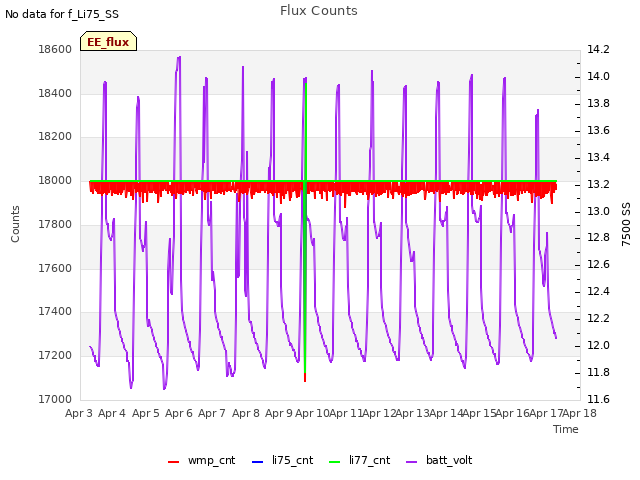Click the 18400 tick on Counts axis
The width and height of the screenshot is (640, 480).
coord(55,93)
